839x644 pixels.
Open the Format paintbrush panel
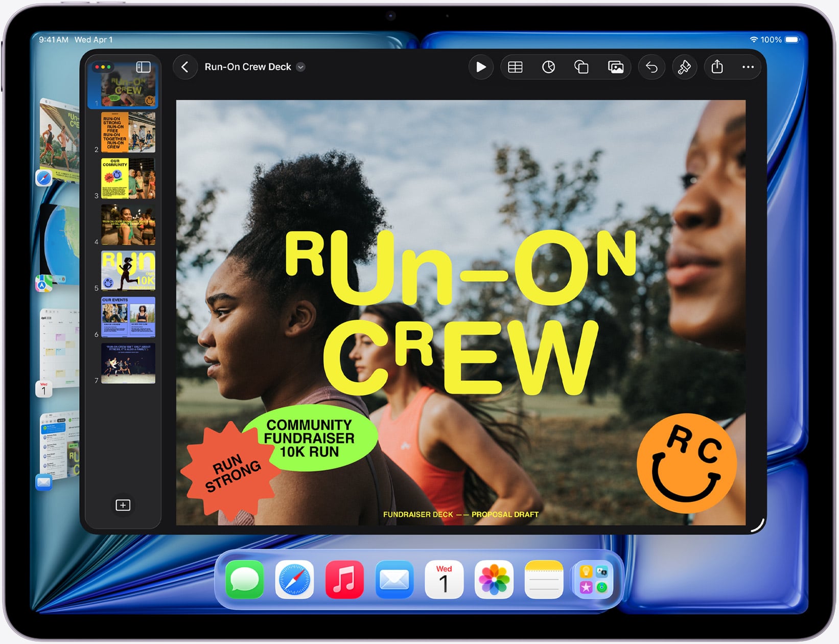pos(685,67)
